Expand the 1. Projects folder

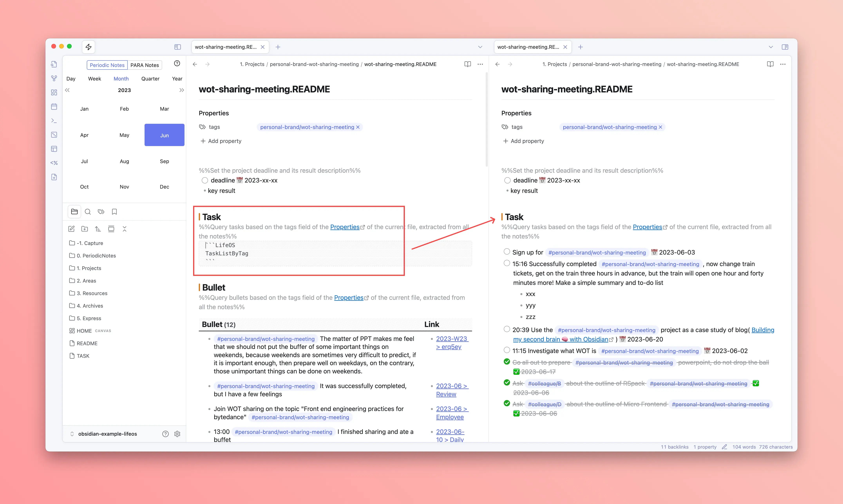pos(89,268)
